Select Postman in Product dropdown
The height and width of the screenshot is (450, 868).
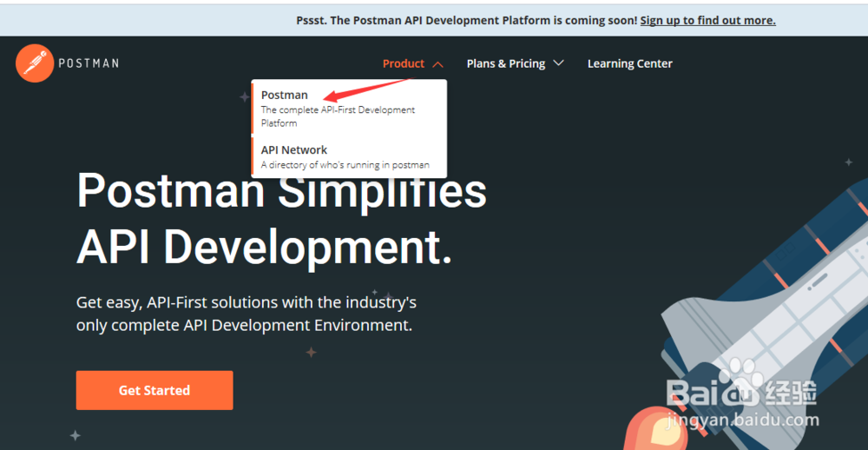tap(285, 96)
